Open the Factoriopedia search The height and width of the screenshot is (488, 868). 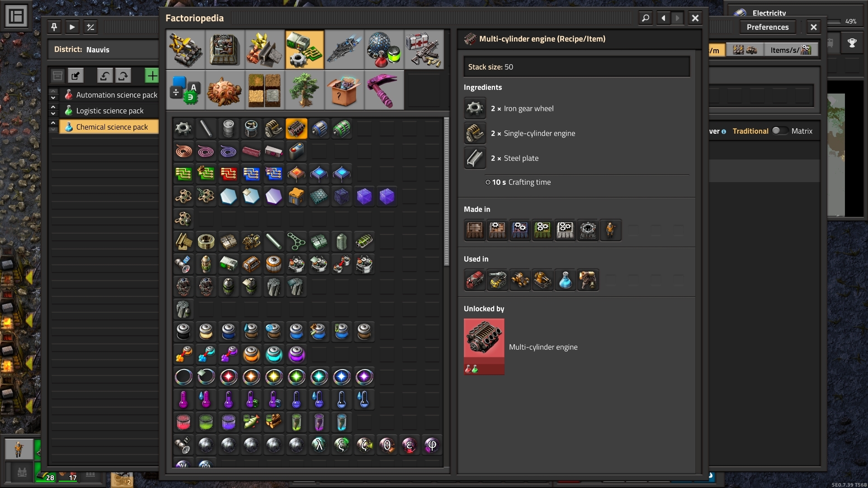click(646, 18)
